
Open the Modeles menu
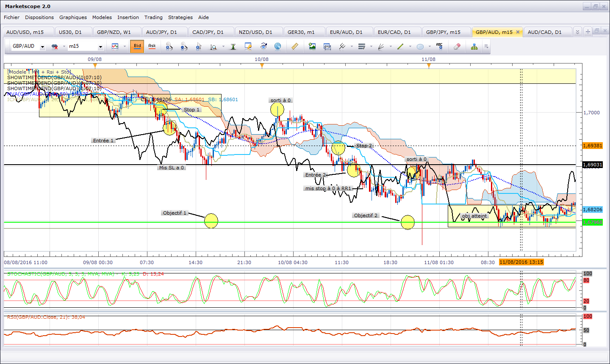102,17
